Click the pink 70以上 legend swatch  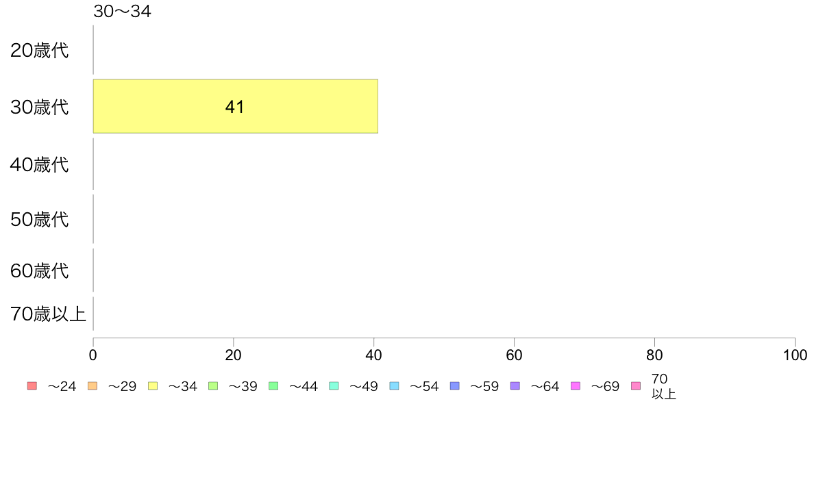[636, 386]
